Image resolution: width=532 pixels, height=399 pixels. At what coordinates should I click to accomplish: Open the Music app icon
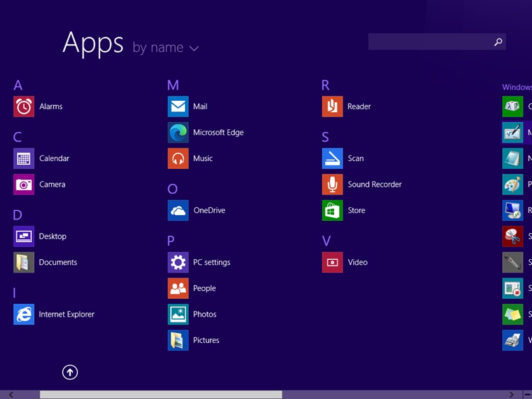[178, 158]
